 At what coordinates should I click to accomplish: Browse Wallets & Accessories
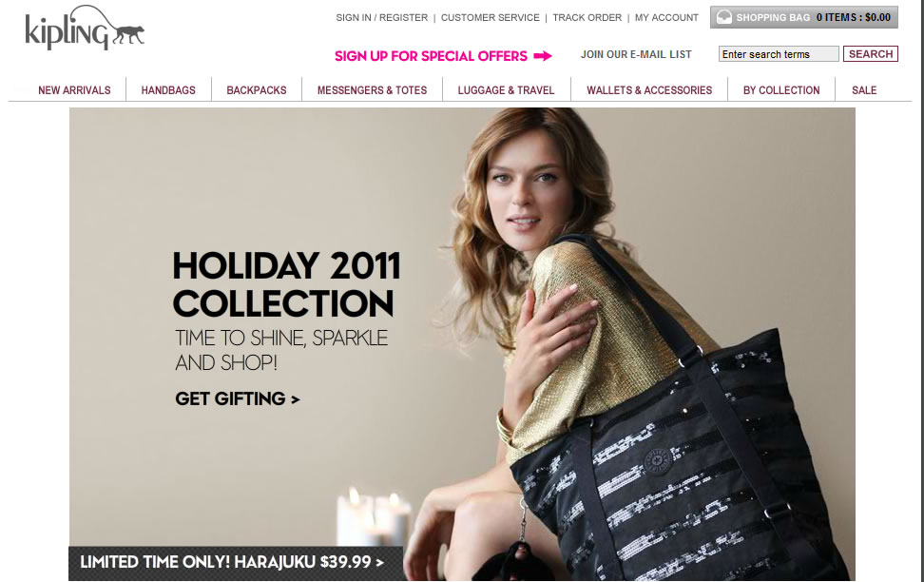click(649, 90)
